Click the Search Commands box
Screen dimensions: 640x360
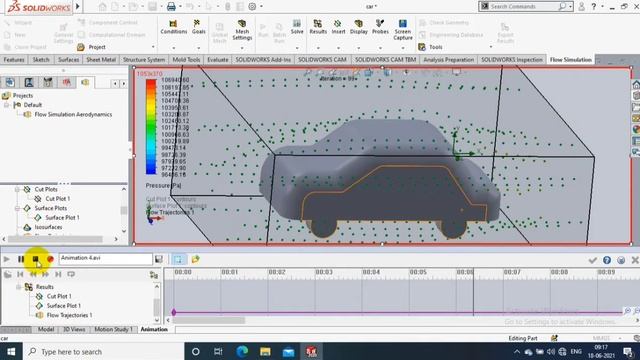526,7
